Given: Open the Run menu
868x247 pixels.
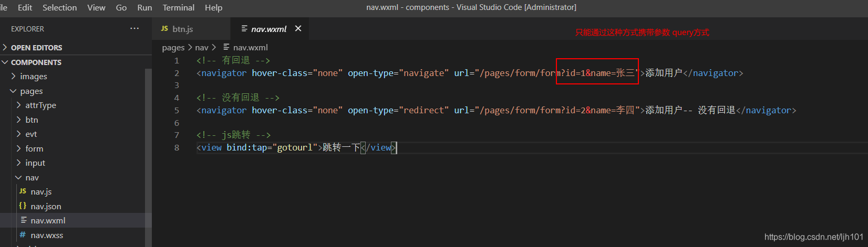Looking at the screenshot, I should tap(144, 7).
